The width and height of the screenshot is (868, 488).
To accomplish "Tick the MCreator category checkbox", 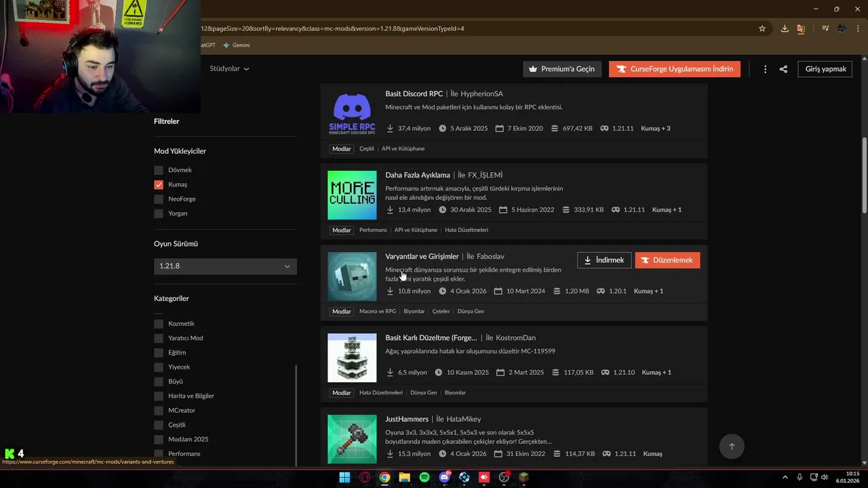I will point(159,411).
